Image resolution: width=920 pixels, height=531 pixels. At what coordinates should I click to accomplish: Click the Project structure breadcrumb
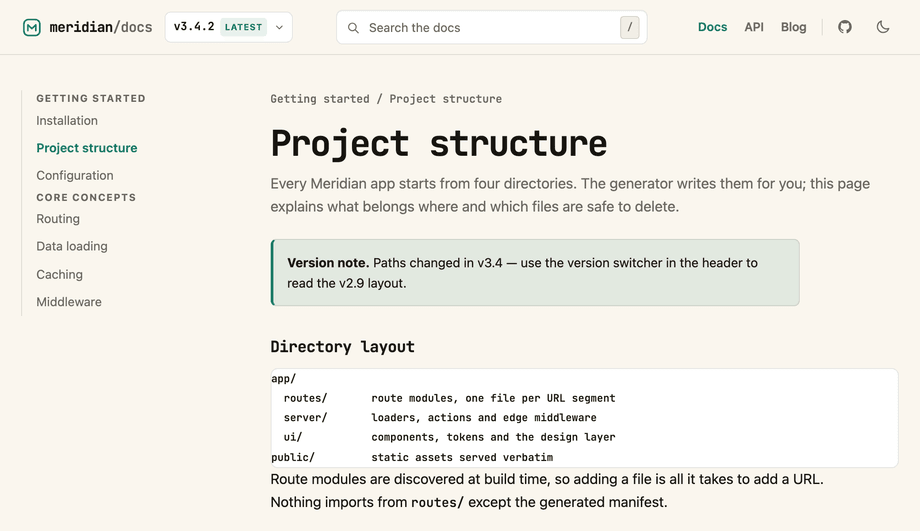[445, 99]
